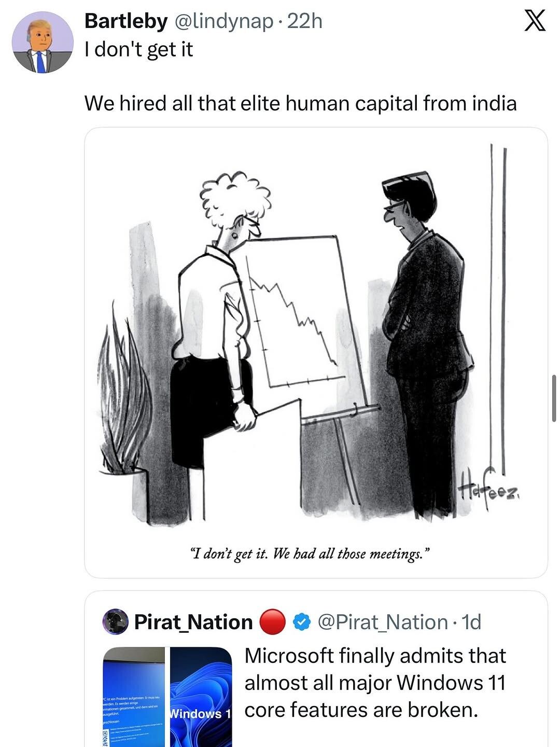Click the red circle emoji
The image size is (560, 747).
click(271, 621)
